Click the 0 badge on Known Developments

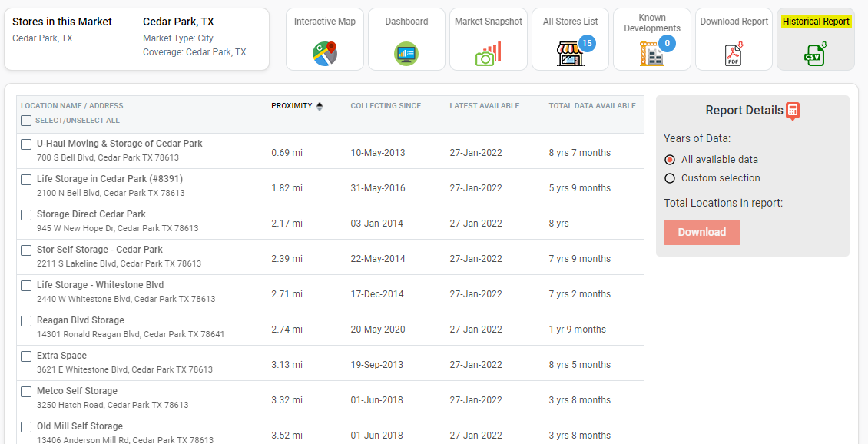[x=667, y=43]
